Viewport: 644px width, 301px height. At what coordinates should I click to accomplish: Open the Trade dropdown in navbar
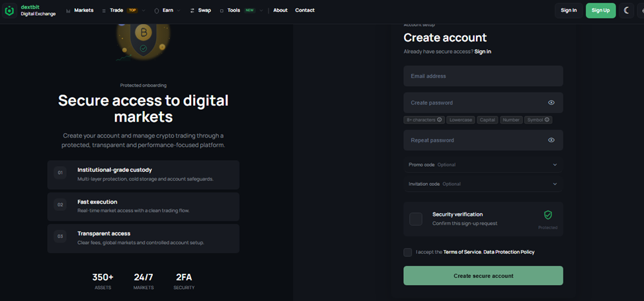pos(123,11)
